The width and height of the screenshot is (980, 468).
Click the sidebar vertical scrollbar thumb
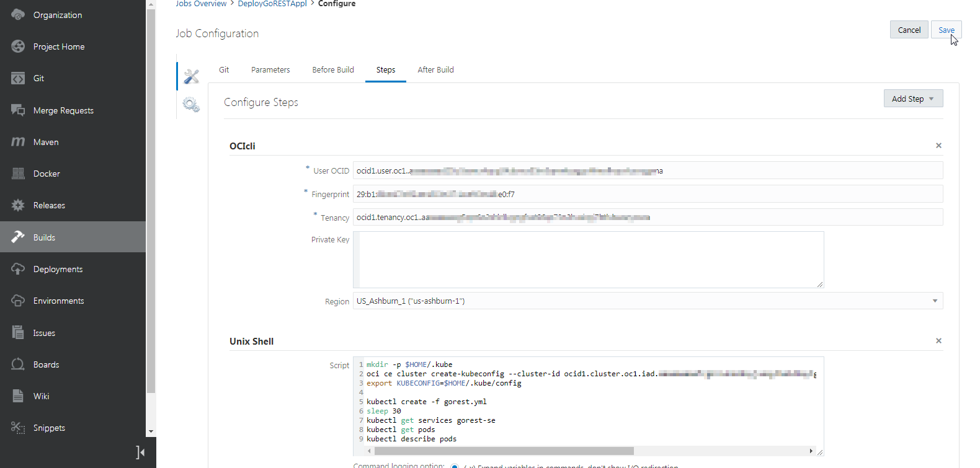(151, 201)
